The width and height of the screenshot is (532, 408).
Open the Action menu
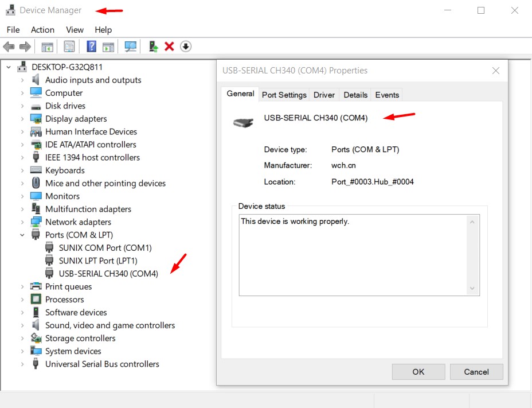42,30
